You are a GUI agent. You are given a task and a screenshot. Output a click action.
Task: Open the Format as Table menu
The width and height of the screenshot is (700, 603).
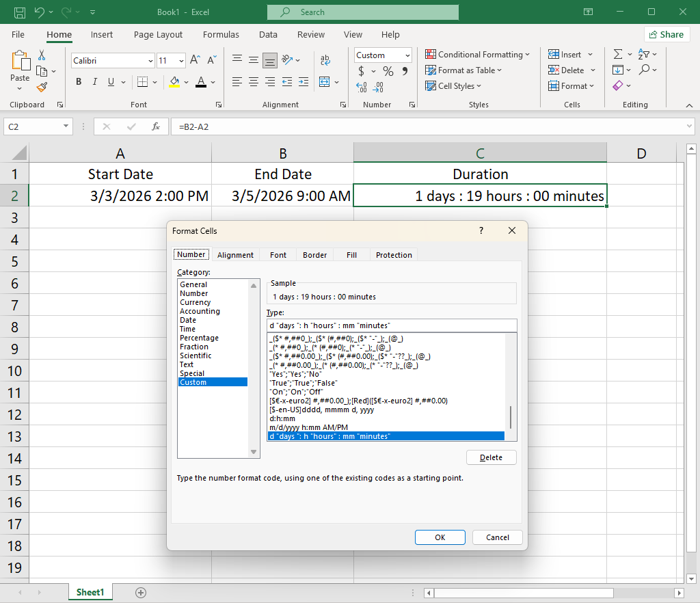pyautogui.click(x=463, y=70)
